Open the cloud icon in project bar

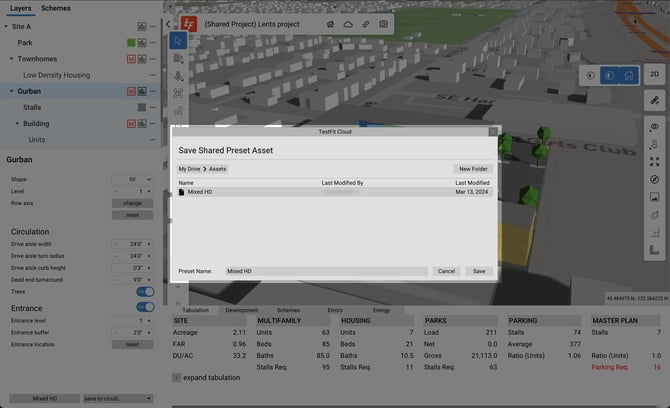point(348,24)
